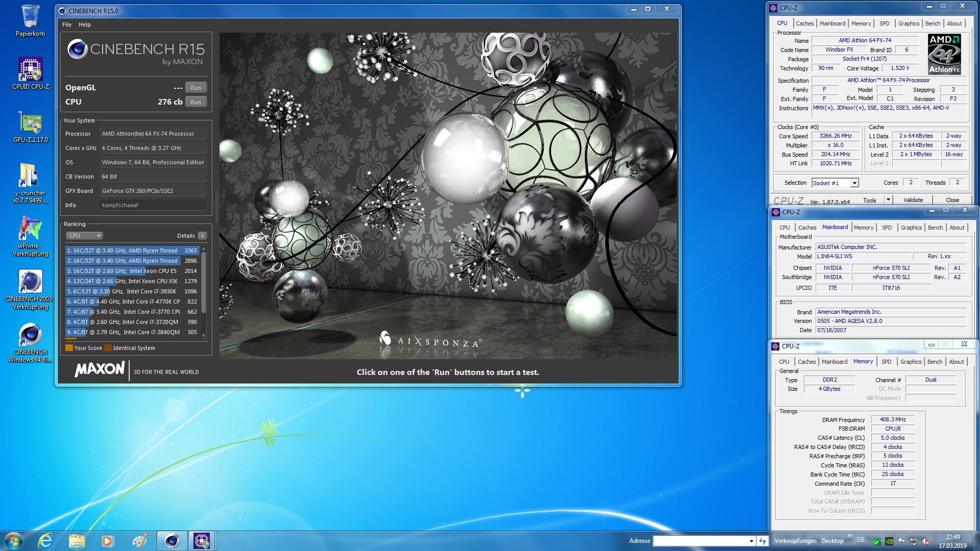Select ranking row 1 AMD Ryzen Thread 3365
980x551 pixels.
132,251
